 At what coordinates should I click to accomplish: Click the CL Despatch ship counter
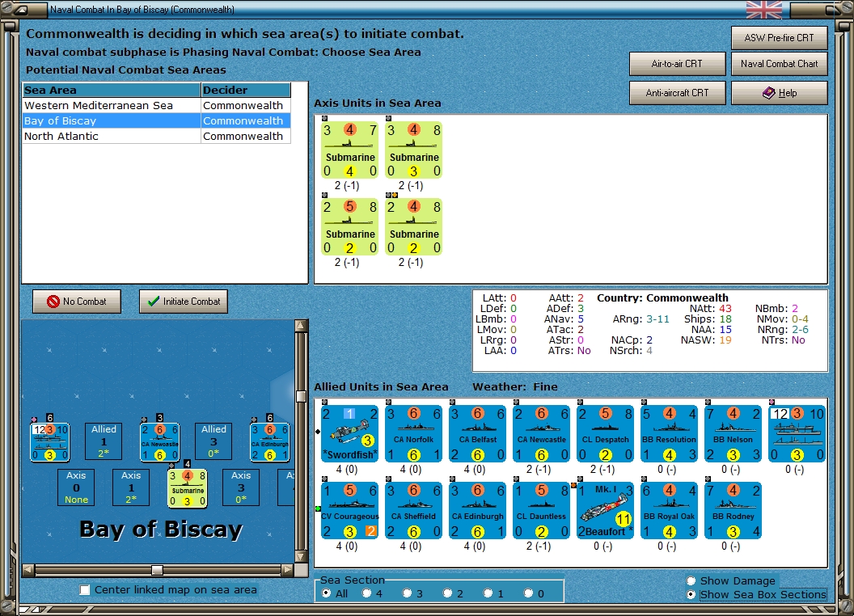(605, 433)
